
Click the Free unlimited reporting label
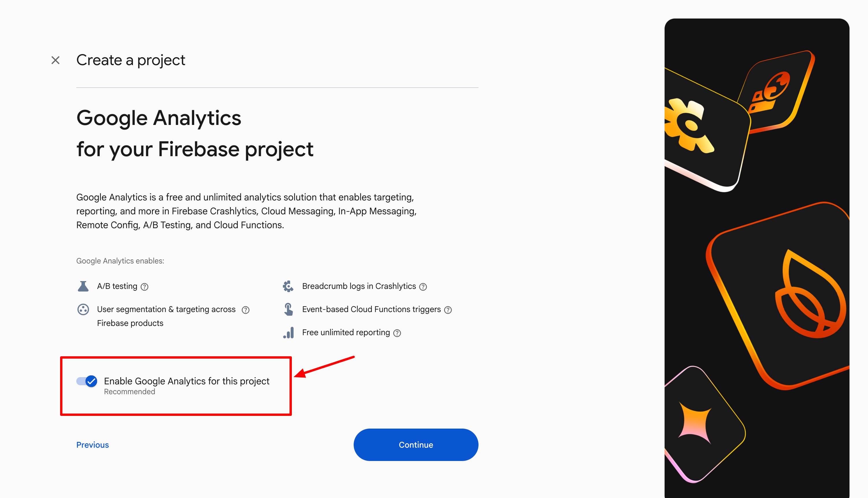pyautogui.click(x=346, y=333)
